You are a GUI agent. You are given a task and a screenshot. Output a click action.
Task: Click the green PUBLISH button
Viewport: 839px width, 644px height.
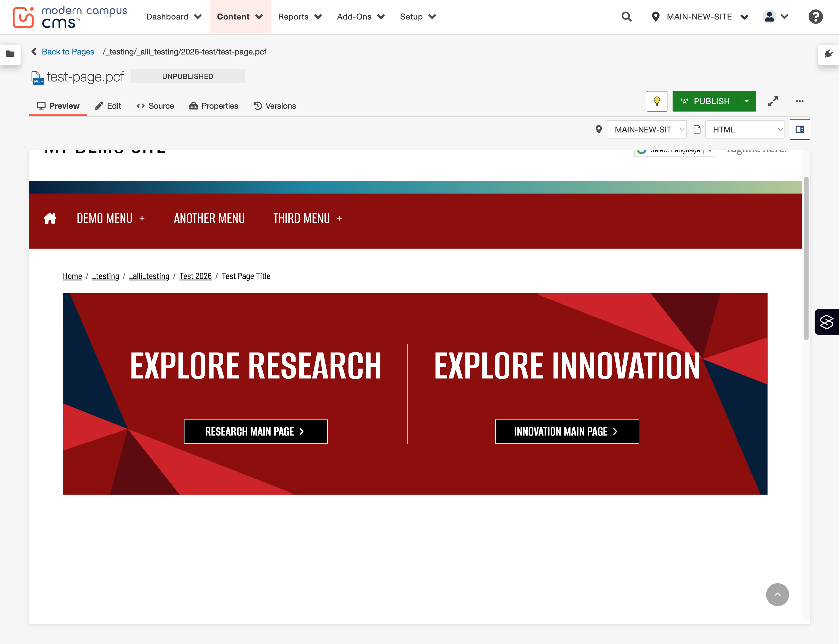(x=705, y=101)
